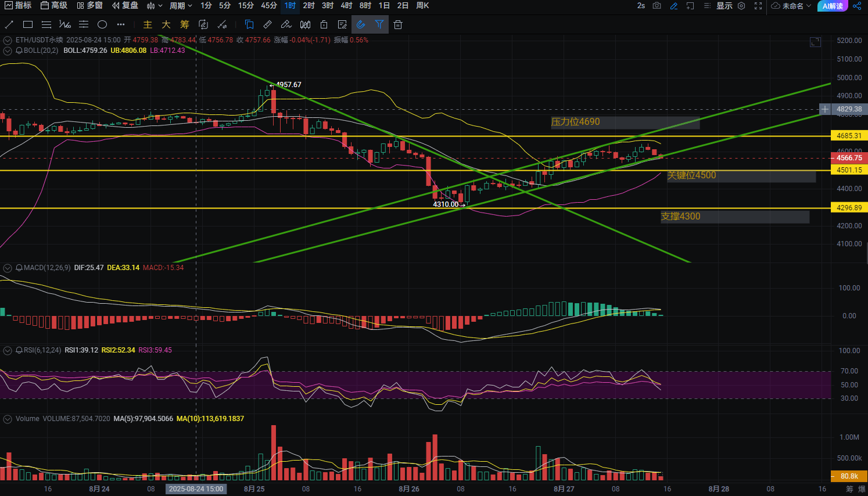Switch to the 3时 timeframe
The width and height of the screenshot is (868, 496).
pos(328,5)
